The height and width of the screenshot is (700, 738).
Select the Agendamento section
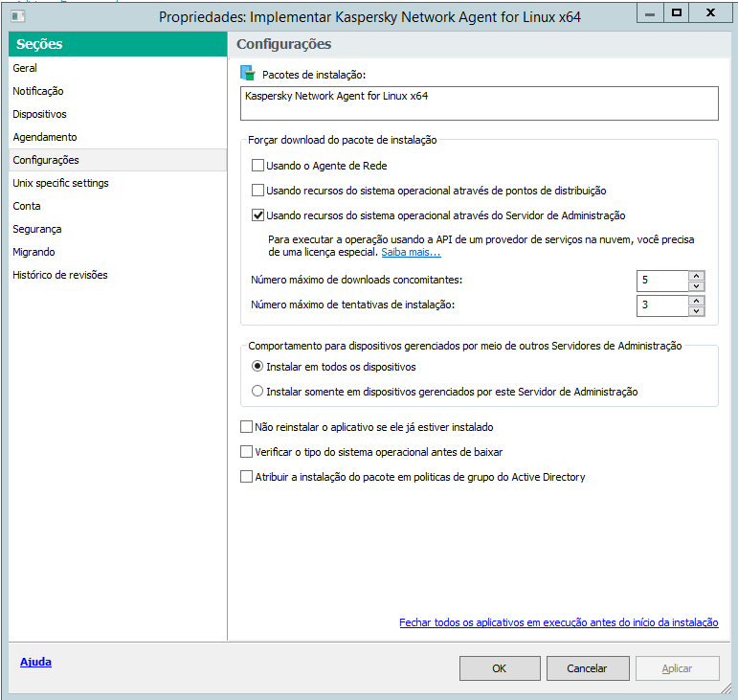[x=118, y=137]
